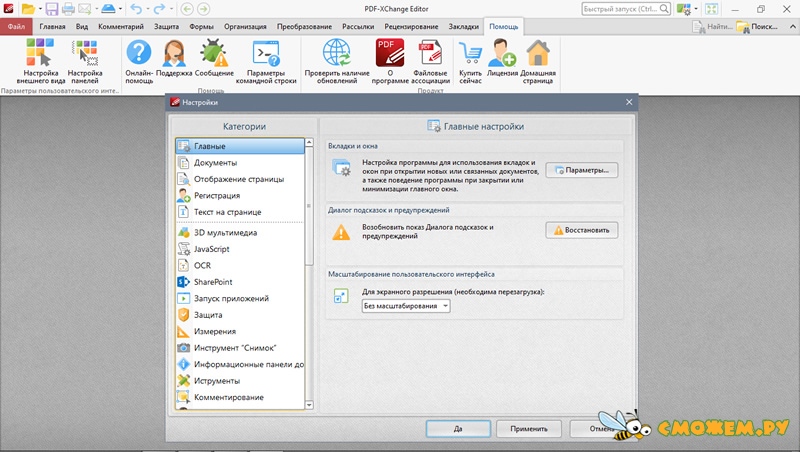
Task: Select the OCR category
Action: click(240, 265)
